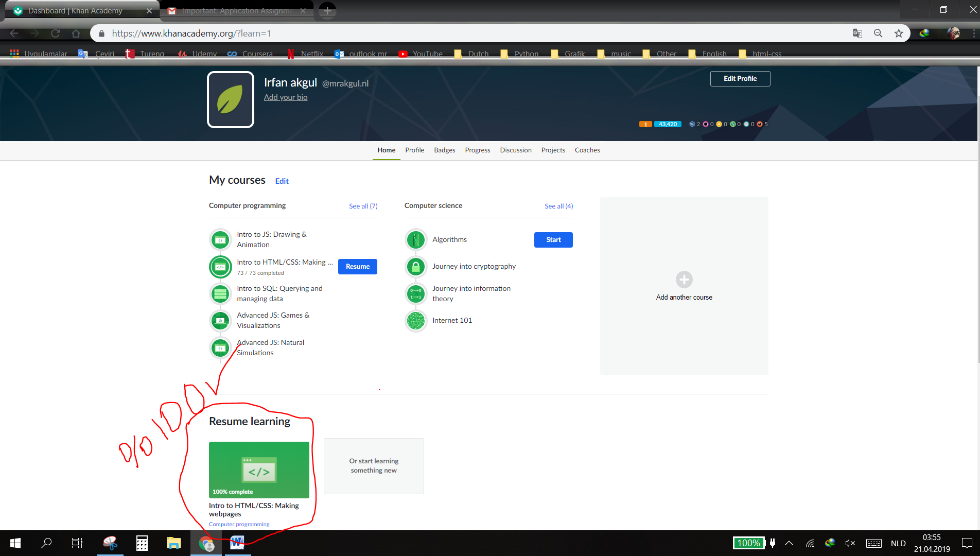Click the Add your bio link
The height and width of the screenshot is (556, 980).
[286, 97]
